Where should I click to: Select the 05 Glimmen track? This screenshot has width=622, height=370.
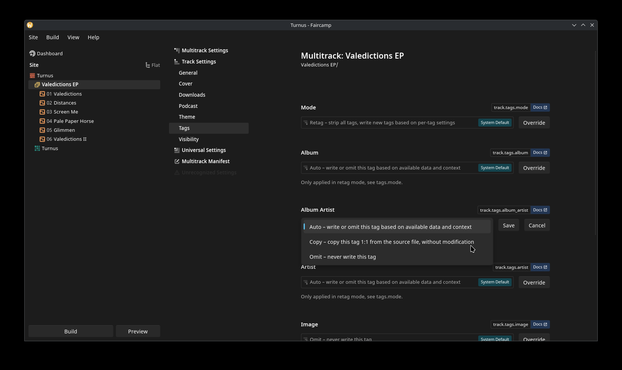(x=61, y=130)
